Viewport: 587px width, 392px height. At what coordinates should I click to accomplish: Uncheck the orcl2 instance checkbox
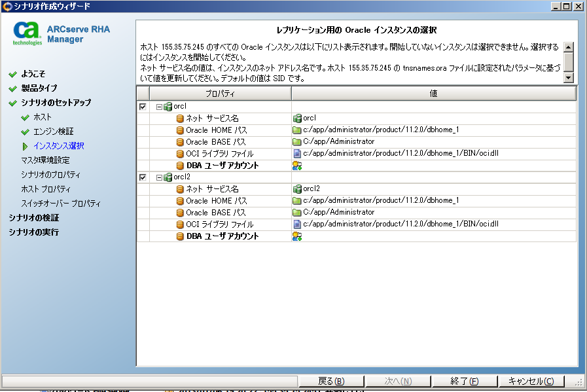tap(143, 177)
